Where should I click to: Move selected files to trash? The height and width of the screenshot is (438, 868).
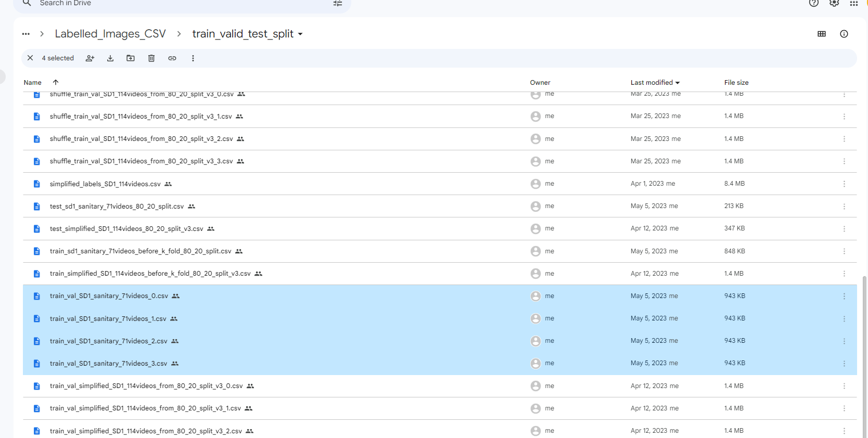point(151,58)
